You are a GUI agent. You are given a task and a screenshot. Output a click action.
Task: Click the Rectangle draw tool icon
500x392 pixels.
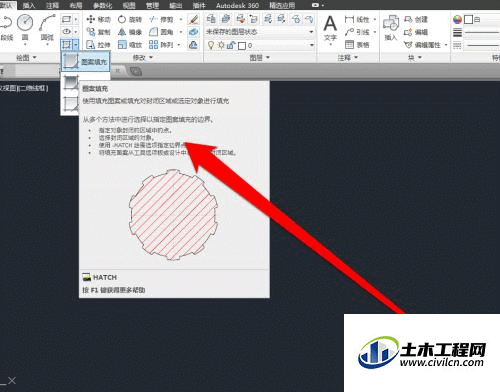[66, 19]
